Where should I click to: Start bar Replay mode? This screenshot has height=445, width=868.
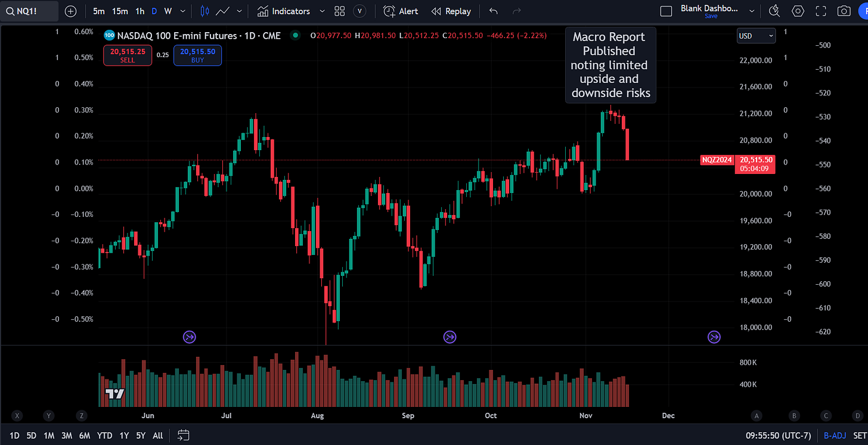[451, 11]
